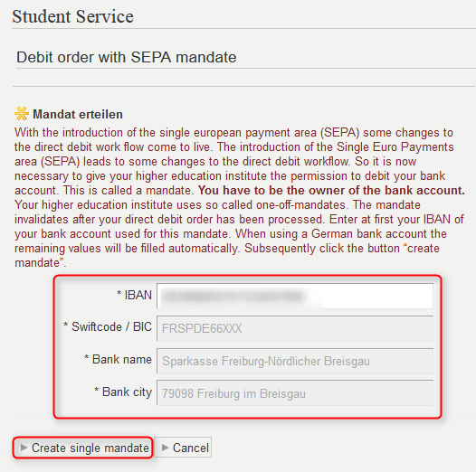476x472 pixels.
Task: Cancel the SEPA mandate form
Action: click(x=183, y=448)
